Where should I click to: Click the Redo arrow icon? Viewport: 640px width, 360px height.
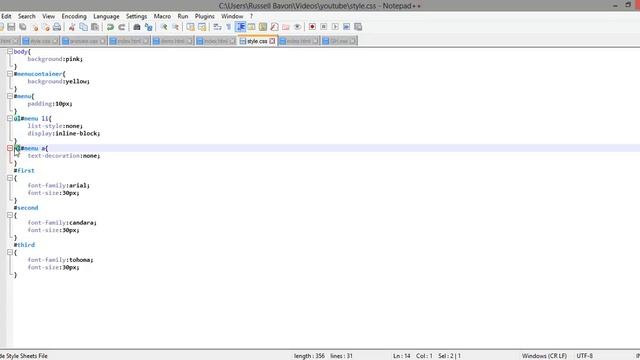tap(122, 27)
